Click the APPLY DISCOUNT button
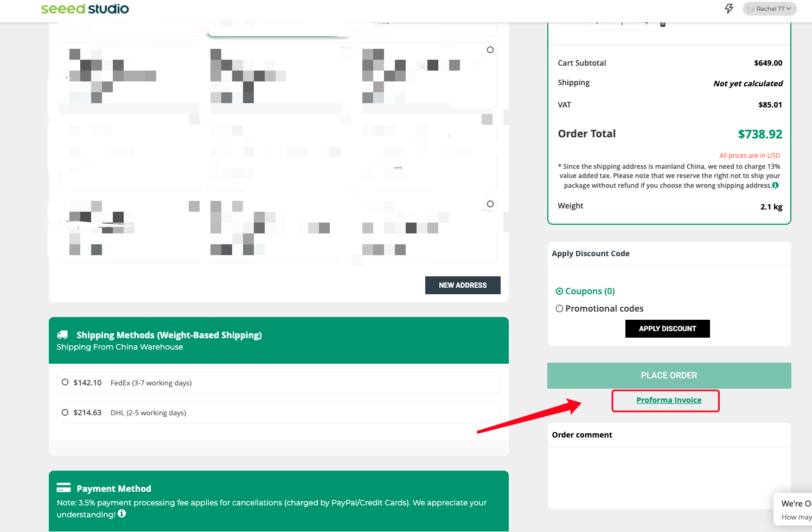812x532 pixels. tap(667, 328)
